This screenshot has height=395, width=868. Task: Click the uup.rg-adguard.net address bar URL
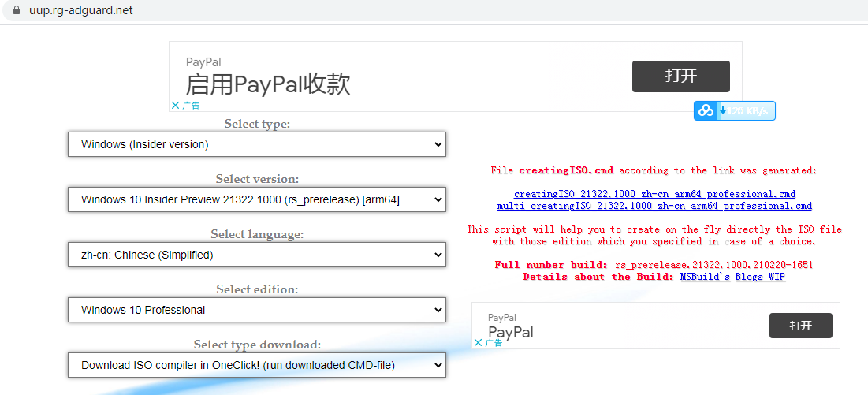click(81, 10)
